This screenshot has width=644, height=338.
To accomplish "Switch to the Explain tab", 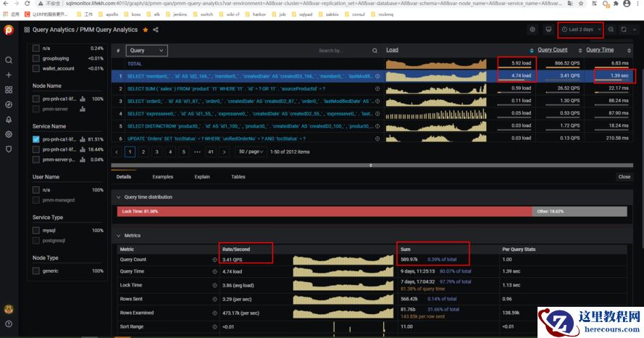I will click(x=202, y=177).
